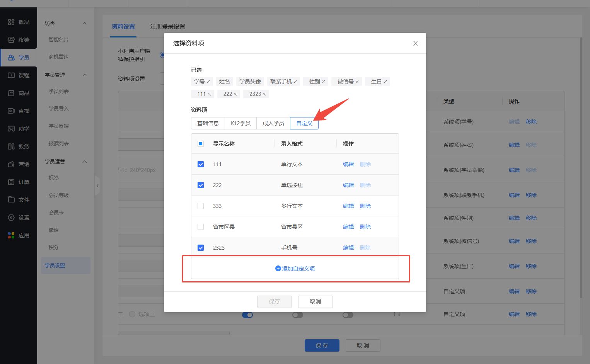Click 删除 link for the 333 row
Image resolution: width=590 pixels, height=364 pixels.
click(x=365, y=206)
